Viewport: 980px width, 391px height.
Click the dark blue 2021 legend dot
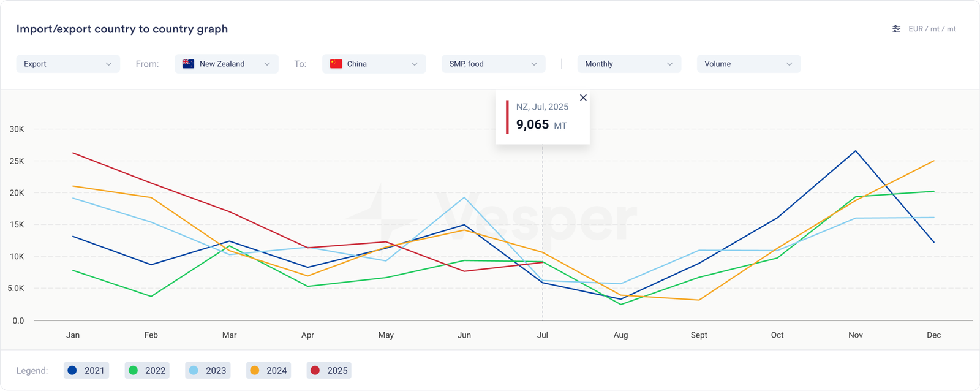[x=72, y=370]
